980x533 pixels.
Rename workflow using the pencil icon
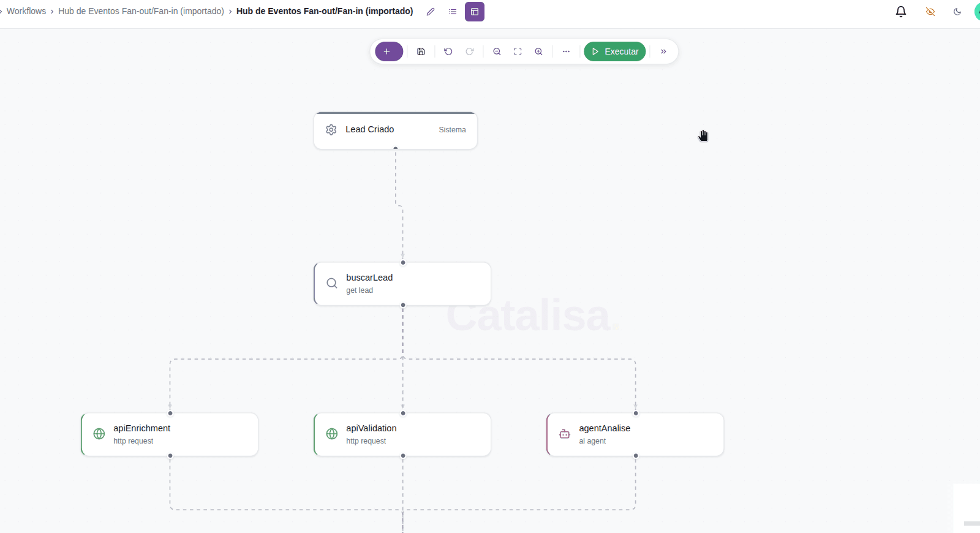coord(430,11)
